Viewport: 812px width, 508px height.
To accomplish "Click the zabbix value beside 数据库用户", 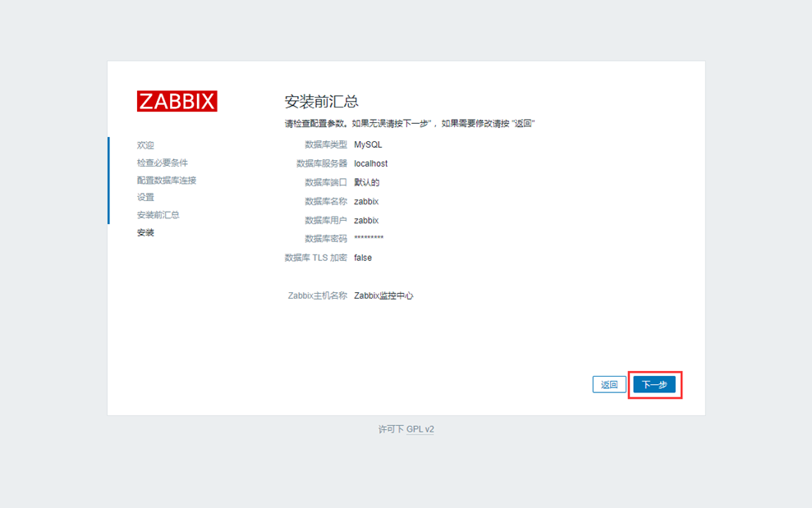I will tap(366, 221).
